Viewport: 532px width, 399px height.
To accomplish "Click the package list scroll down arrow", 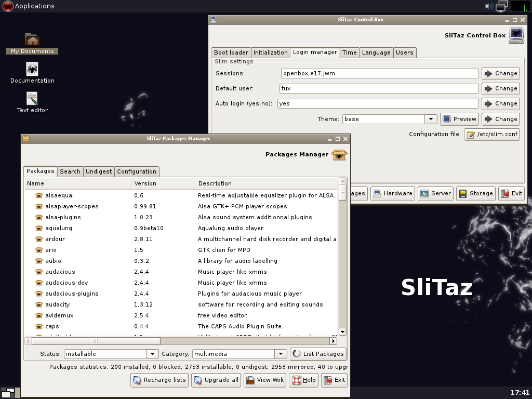I will (x=342, y=332).
